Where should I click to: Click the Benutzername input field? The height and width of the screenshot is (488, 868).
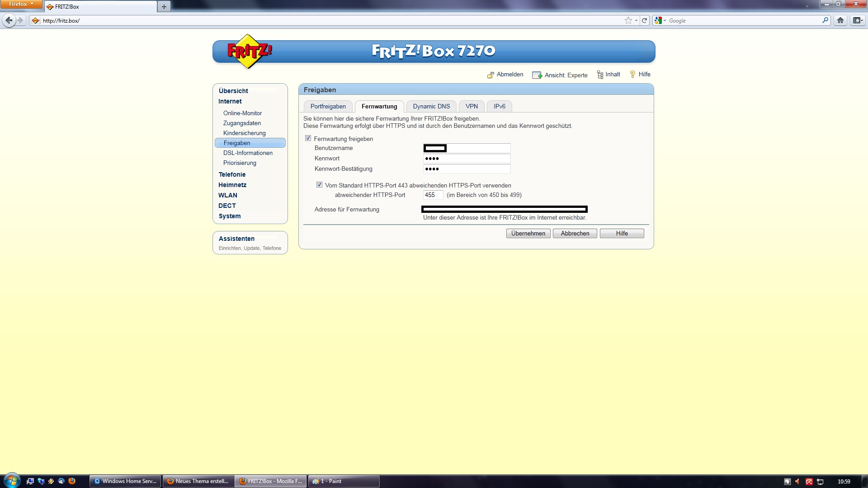[x=467, y=148]
